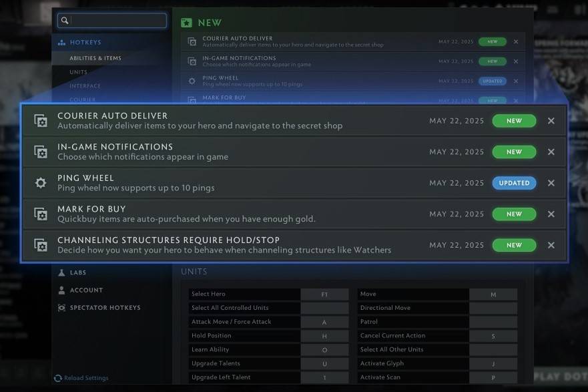Click small Courier Auto Deliver icon in background list
This screenshot has height=392, width=588.
(x=192, y=41)
